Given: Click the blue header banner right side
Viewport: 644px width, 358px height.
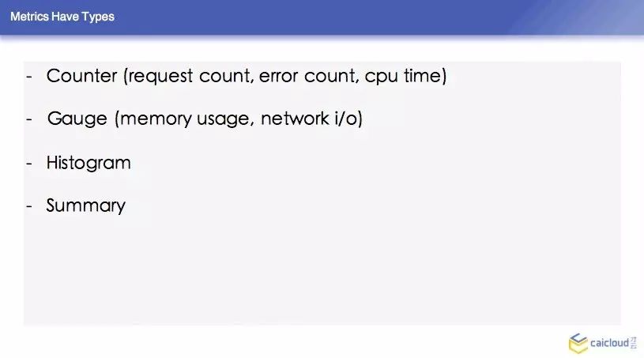Looking at the screenshot, I should click(x=575, y=17).
